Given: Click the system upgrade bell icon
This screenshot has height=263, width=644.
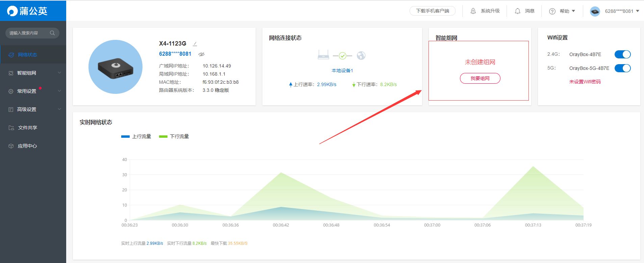Looking at the screenshot, I should (473, 11).
